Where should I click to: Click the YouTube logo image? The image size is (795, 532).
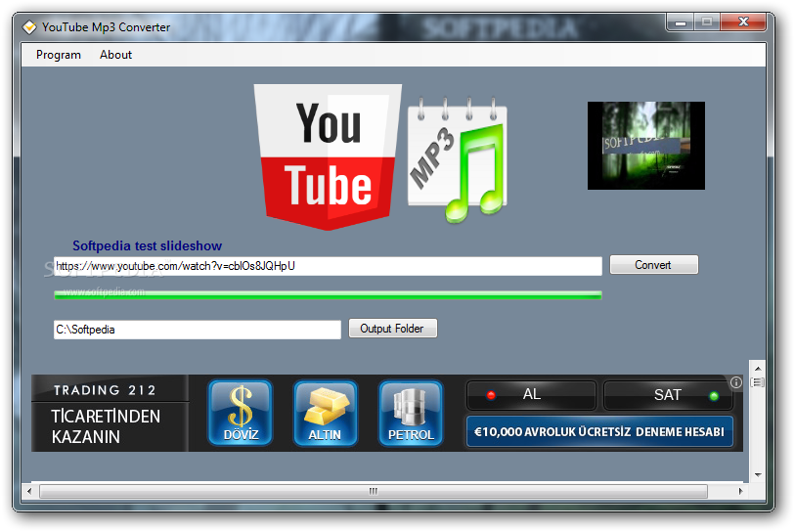328,156
